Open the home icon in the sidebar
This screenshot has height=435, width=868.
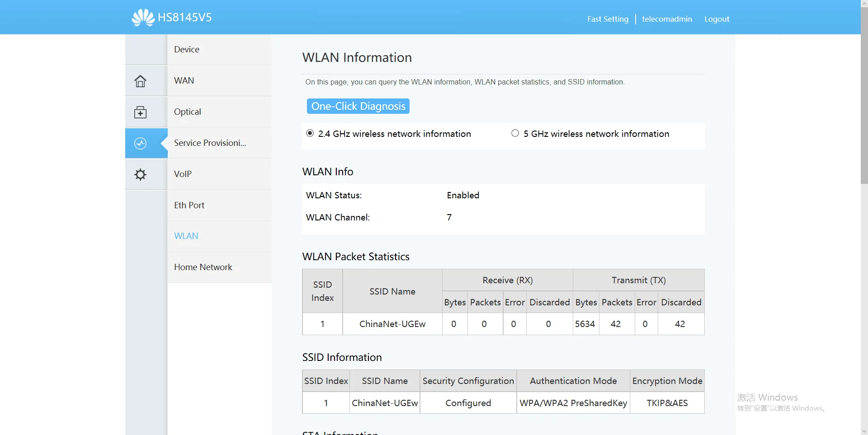[x=141, y=81]
